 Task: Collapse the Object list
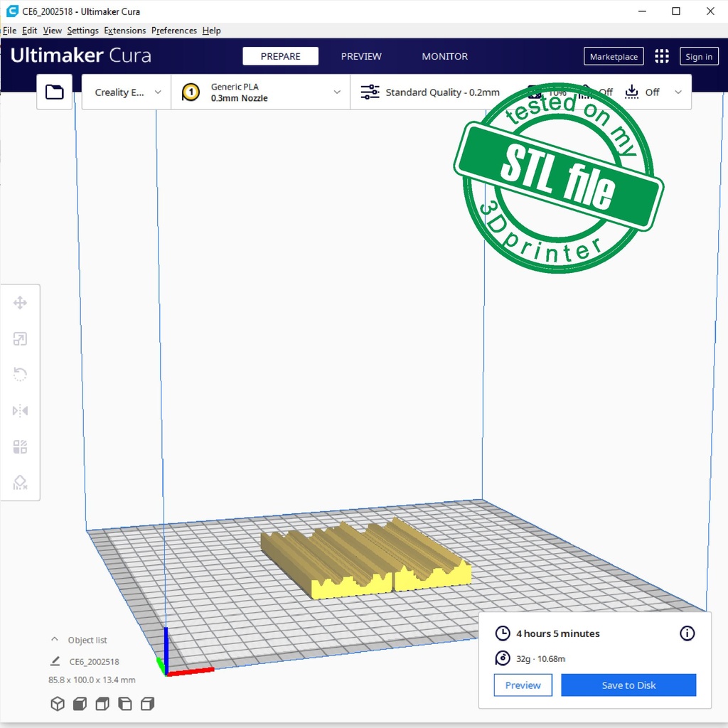point(55,640)
